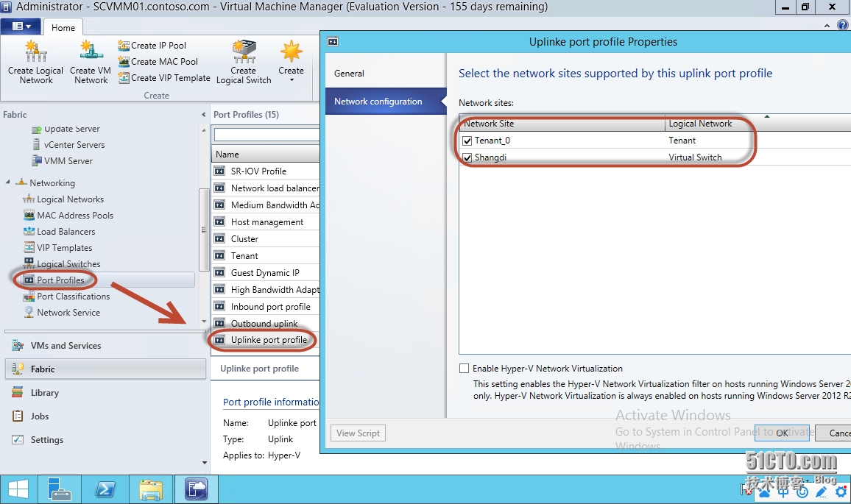Image resolution: width=851 pixels, height=504 pixels.
Task: Select Host management profile row
Action: 266,222
